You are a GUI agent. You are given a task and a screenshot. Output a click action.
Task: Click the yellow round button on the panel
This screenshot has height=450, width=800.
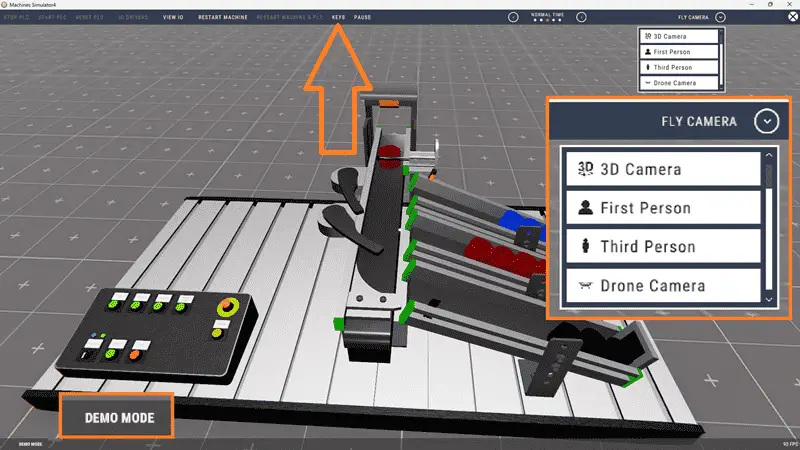pos(216,334)
